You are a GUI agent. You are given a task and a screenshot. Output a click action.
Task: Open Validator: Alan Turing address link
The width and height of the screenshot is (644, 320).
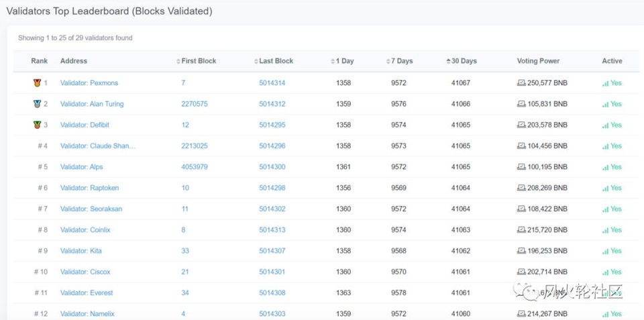(92, 104)
